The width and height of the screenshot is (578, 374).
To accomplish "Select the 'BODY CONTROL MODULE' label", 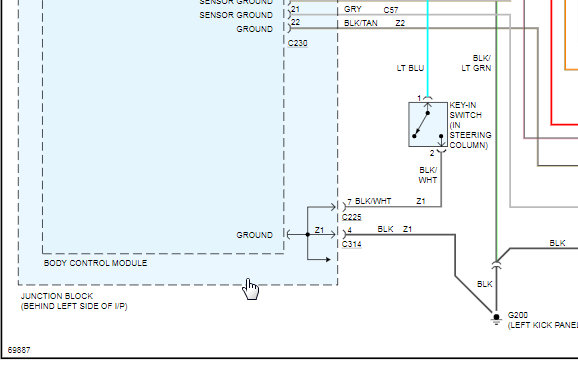I will (x=95, y=263).
